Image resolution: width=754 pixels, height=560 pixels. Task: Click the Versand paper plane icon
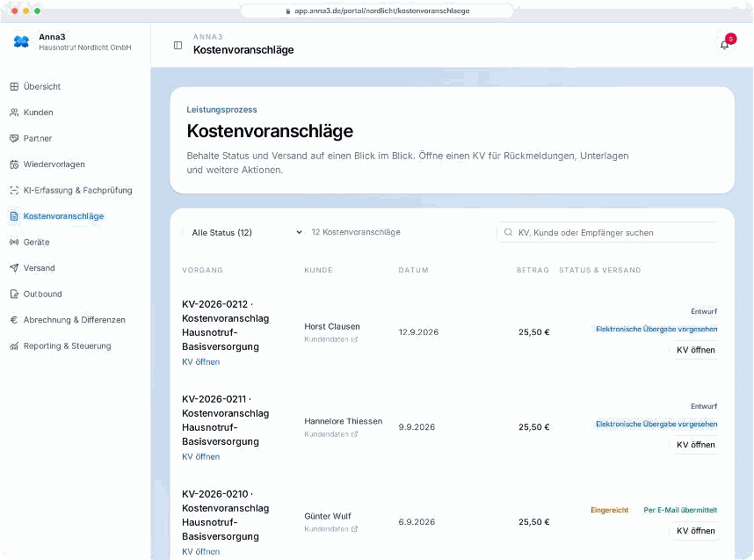pyautogui.click(x=14, y=268)
